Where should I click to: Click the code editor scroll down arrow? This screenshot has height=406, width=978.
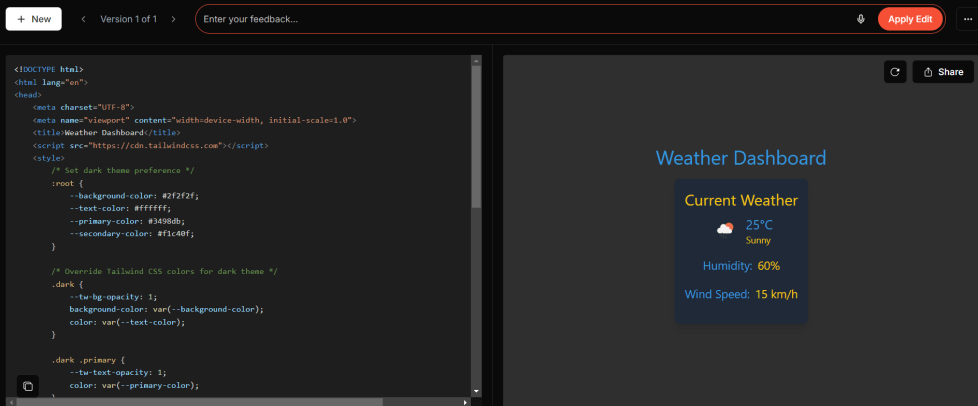pyautogui.click(x=476, y=391)
